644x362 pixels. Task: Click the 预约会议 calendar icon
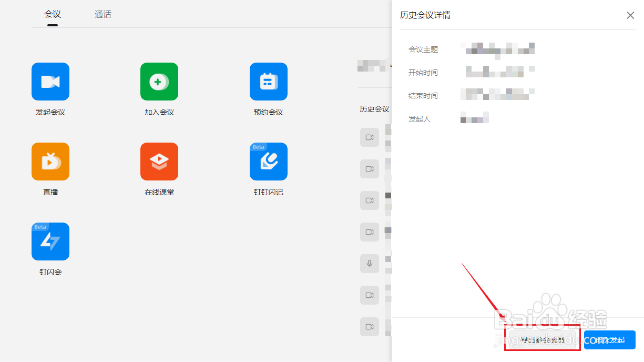point(269,82)
